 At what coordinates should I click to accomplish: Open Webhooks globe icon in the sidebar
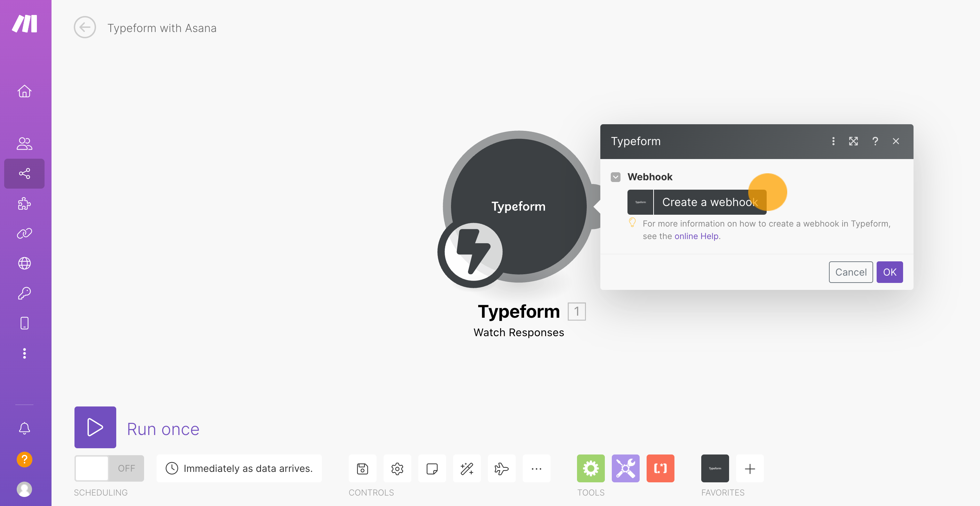click(24, 263)
